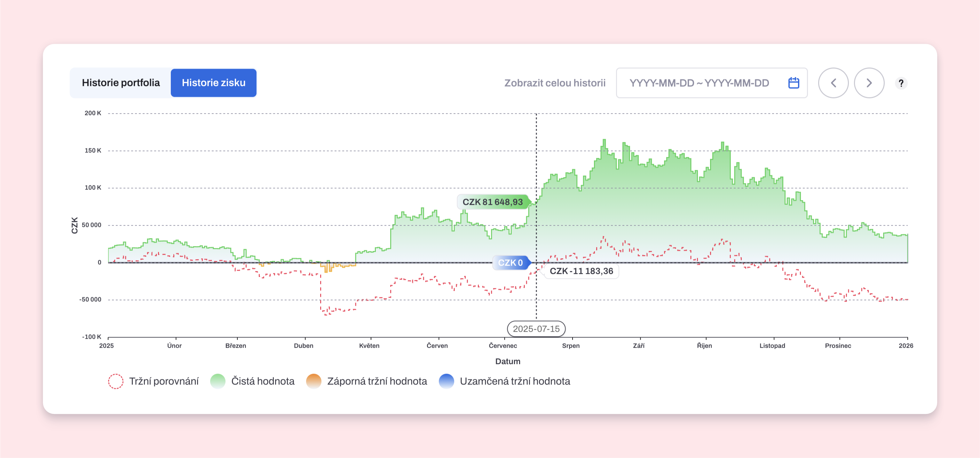Click the YYYY-MM-DD date range input field

pyautogui.click(x=711, y=83)
